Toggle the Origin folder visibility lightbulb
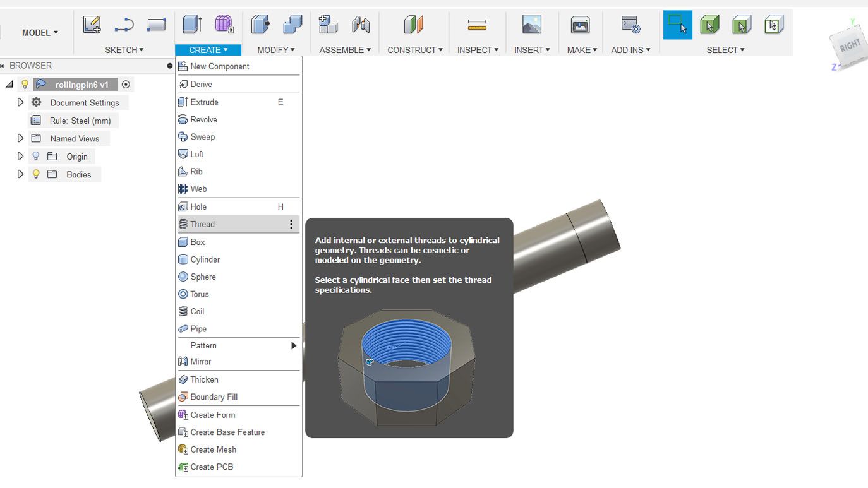This screenshot has height=488, width=868. 36,157
